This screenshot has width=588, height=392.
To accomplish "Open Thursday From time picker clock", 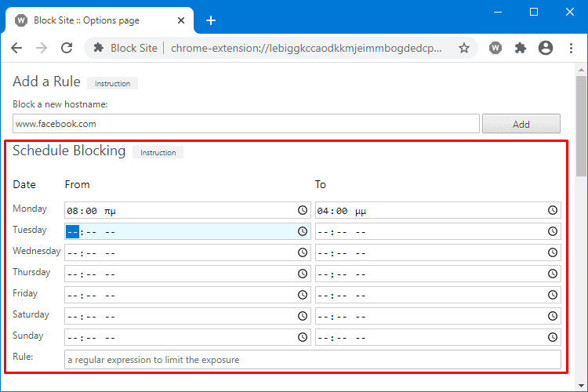I will point(303,274).
